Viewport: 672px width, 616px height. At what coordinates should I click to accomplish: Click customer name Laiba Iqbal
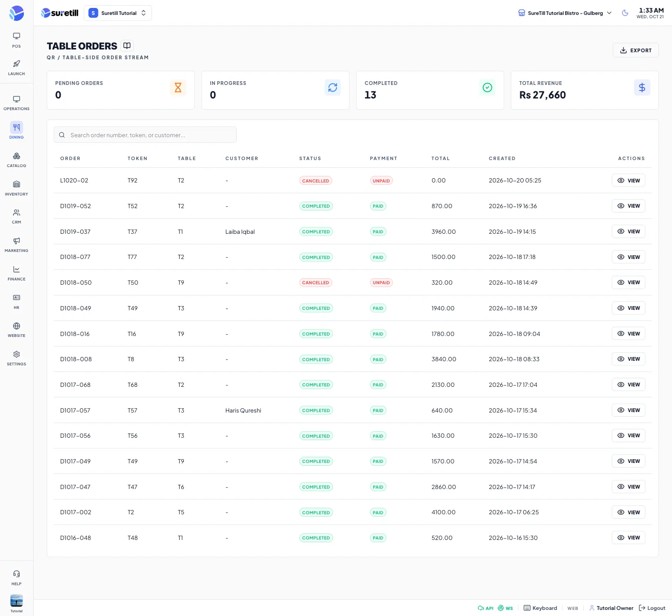click(x=240, y=232)
